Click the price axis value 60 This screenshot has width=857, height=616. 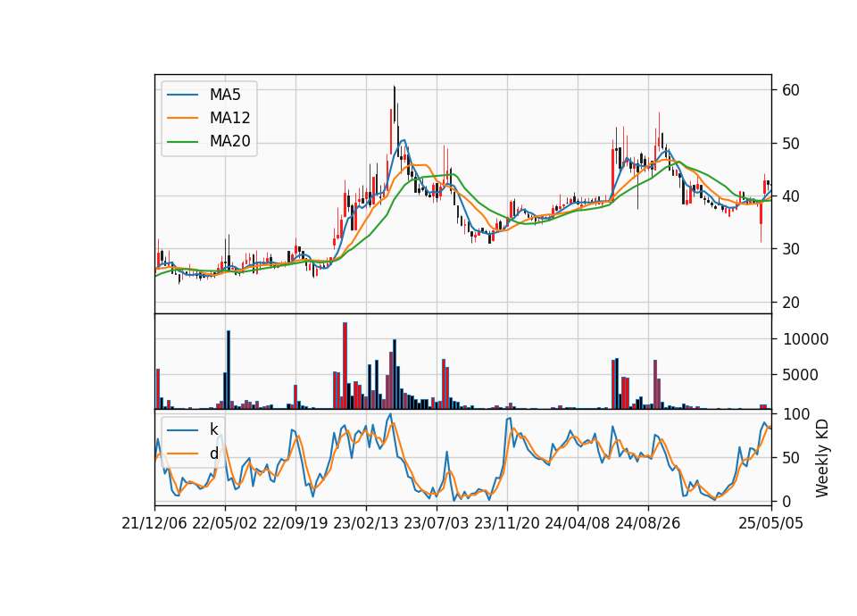(791, 91)
